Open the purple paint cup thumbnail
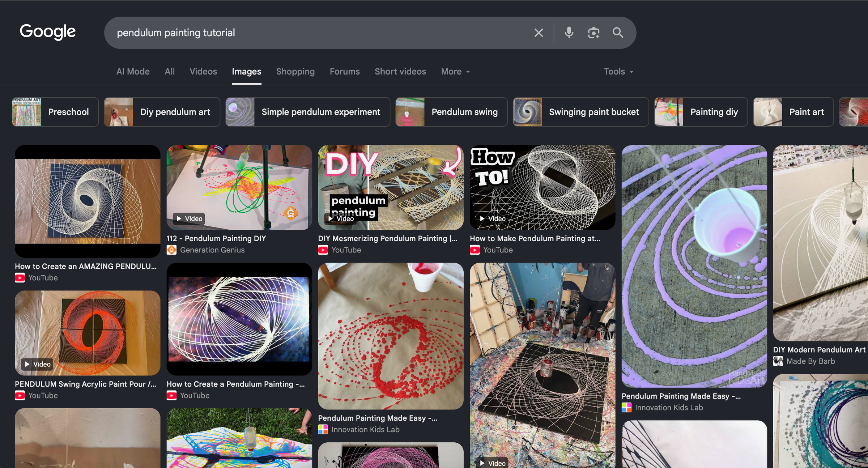 (694, 266)
